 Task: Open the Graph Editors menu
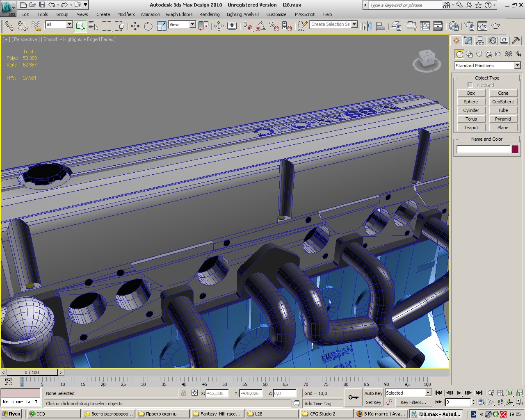[179, 14]
